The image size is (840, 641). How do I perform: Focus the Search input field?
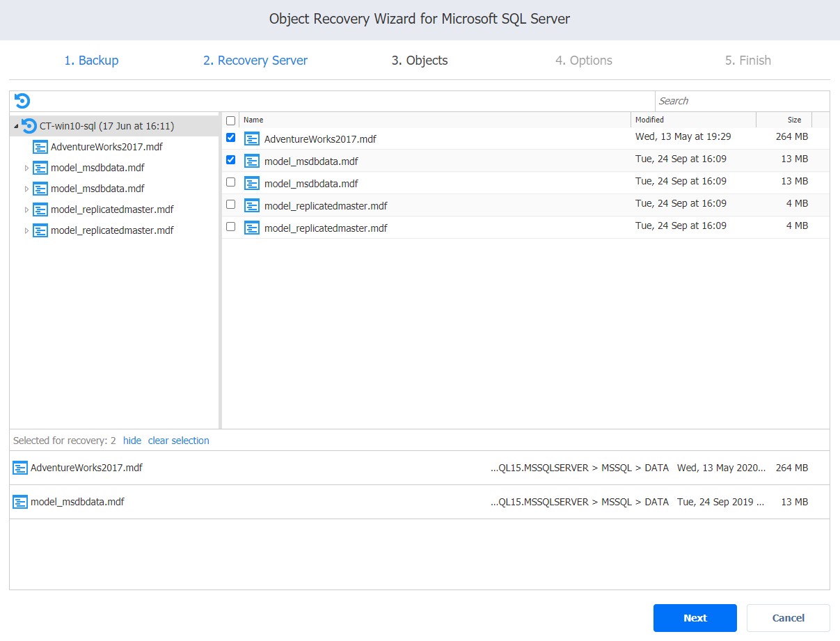741,101
